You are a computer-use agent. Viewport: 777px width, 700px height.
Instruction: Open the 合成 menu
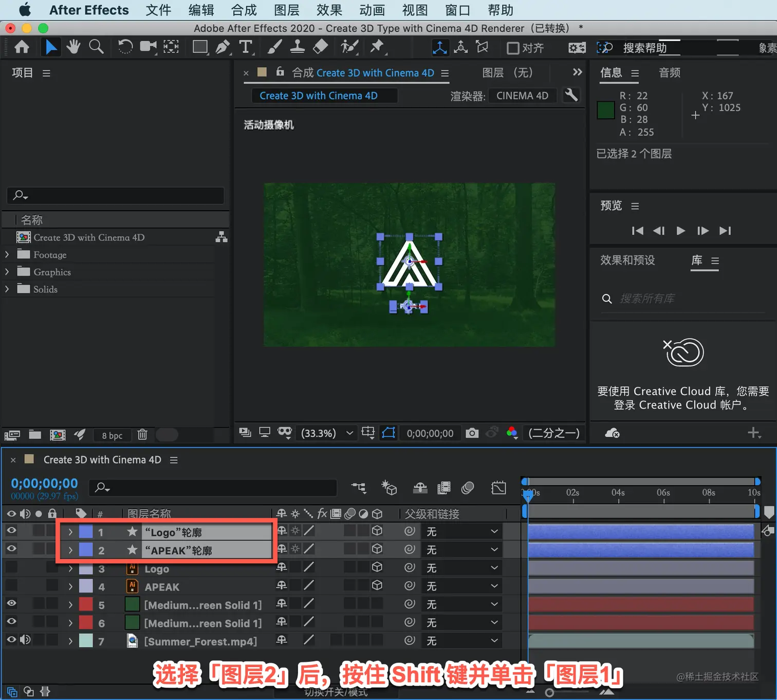[x=244, y=10]
